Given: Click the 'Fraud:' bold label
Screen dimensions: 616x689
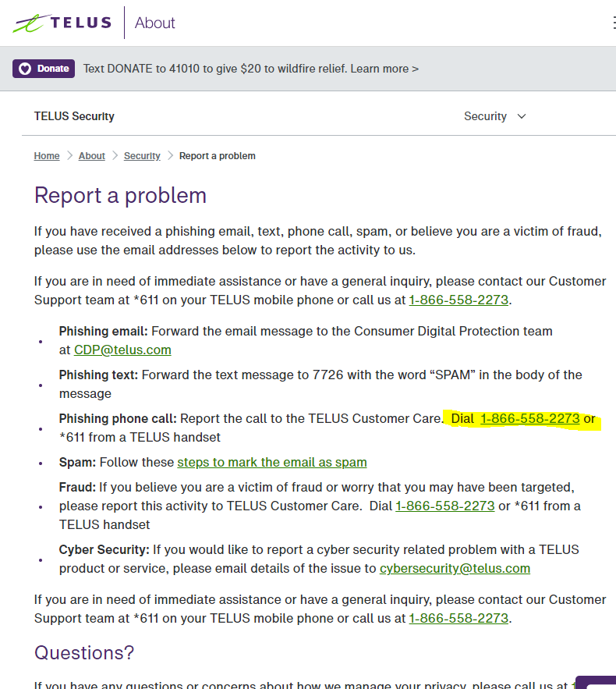Looking at the screenshot, I should pyautogui.click(x=77, y=488).
